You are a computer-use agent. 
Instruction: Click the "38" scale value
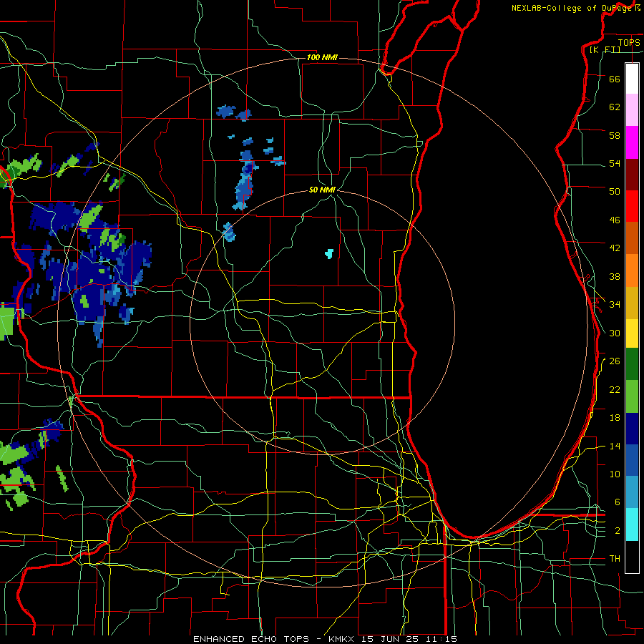point(615,276)
